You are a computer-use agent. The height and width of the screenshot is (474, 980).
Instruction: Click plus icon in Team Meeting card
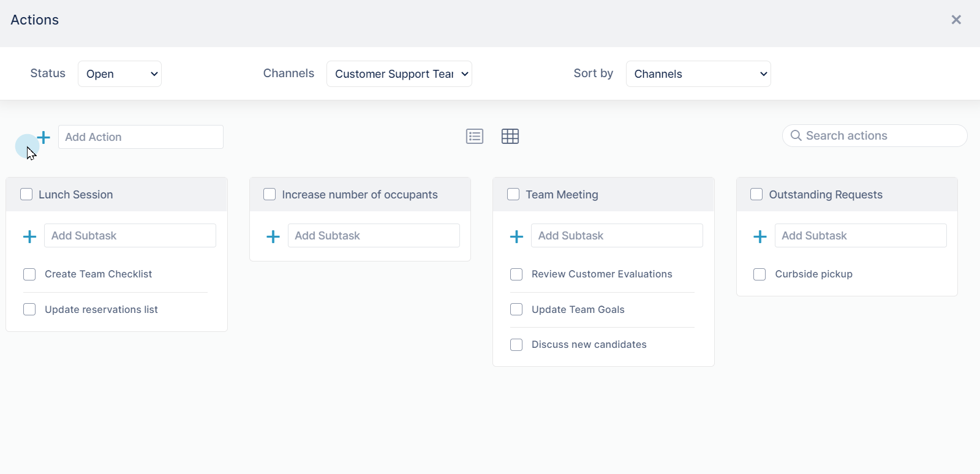(x=516, y=236)
